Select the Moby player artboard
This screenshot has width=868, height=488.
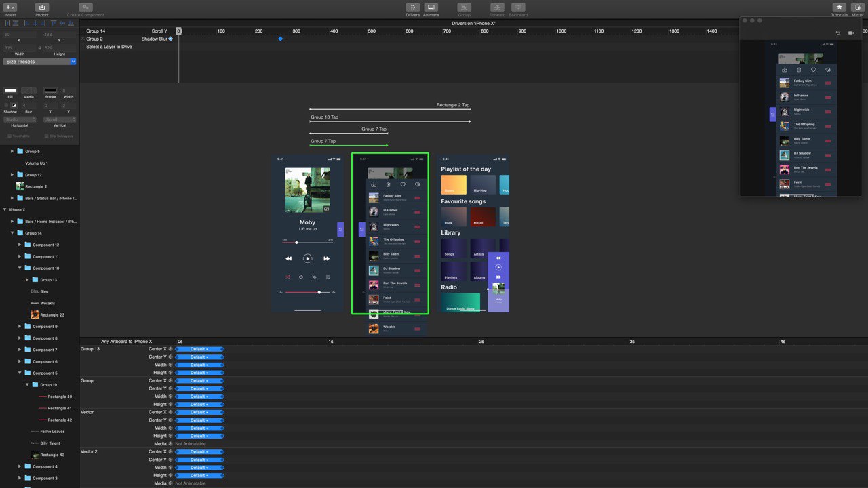pos(307,233)
